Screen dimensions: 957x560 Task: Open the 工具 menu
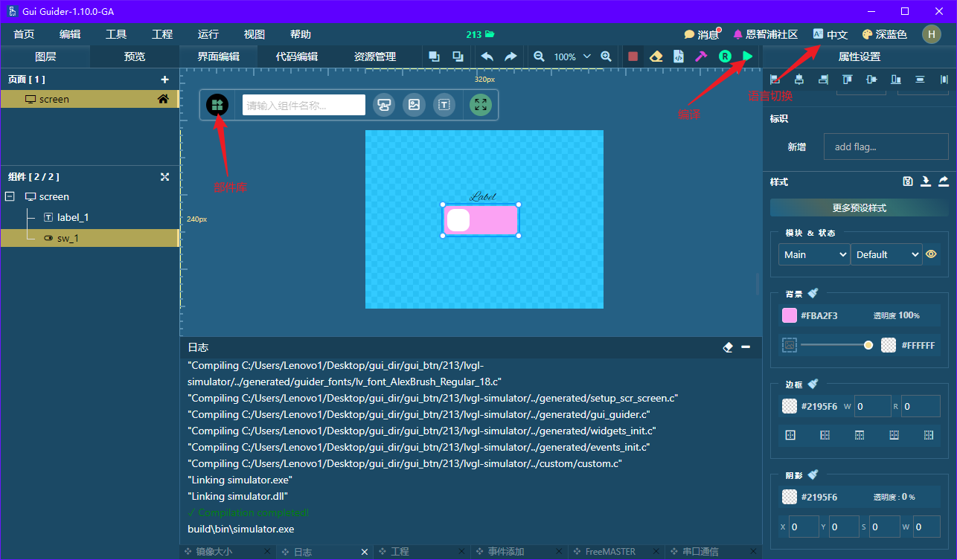pyautogui.click(x=115, y=33)
